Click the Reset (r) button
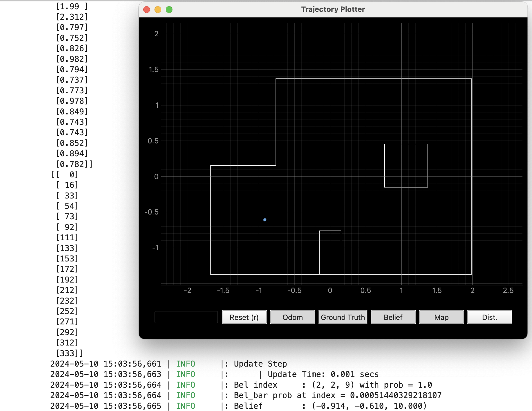This screenshot has height=411, width=532. tap(244, 317)
